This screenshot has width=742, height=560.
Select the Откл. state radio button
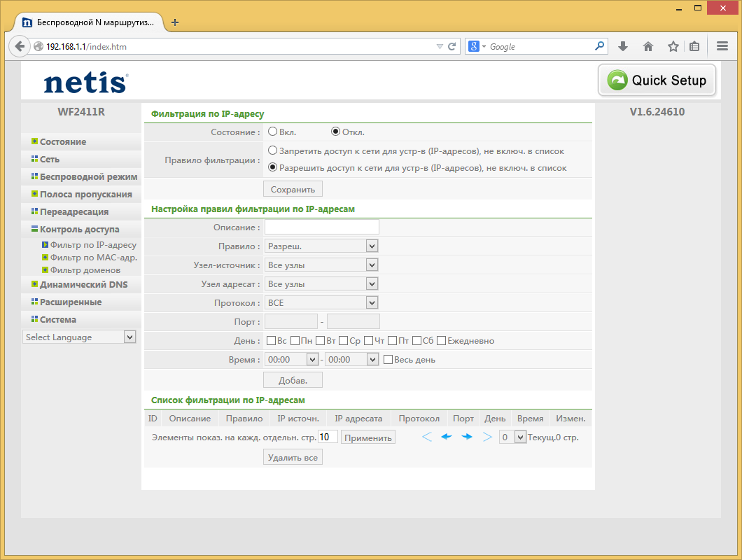(x=335, y=132)
